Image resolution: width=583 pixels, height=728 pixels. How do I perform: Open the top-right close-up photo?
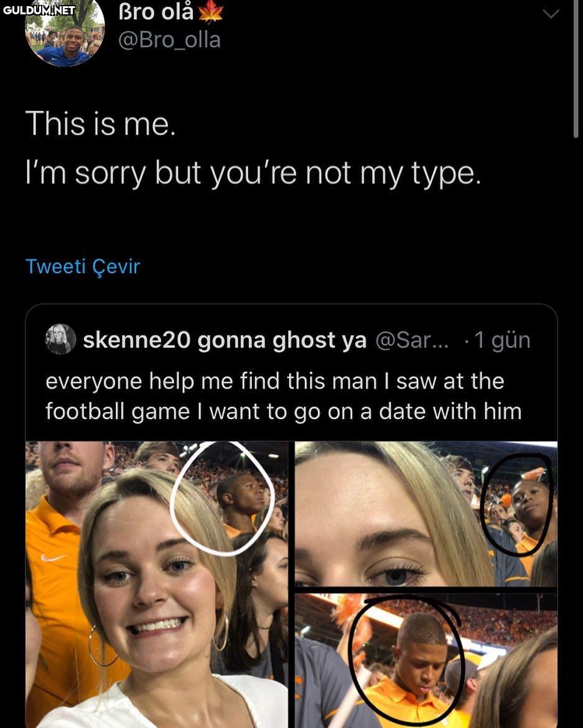coord(426,514)
